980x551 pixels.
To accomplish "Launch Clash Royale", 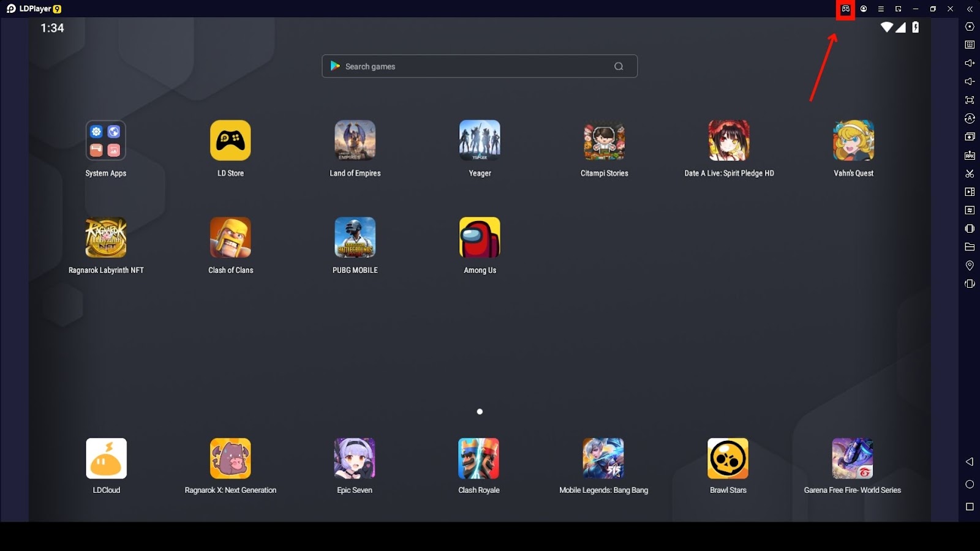I will (479, 459).
